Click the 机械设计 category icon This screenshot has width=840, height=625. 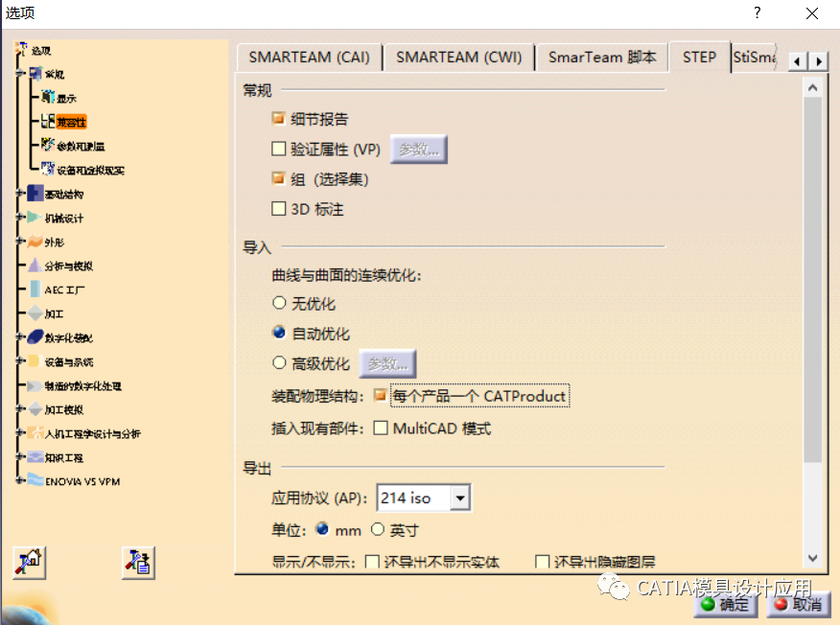(x=35, y=217)
